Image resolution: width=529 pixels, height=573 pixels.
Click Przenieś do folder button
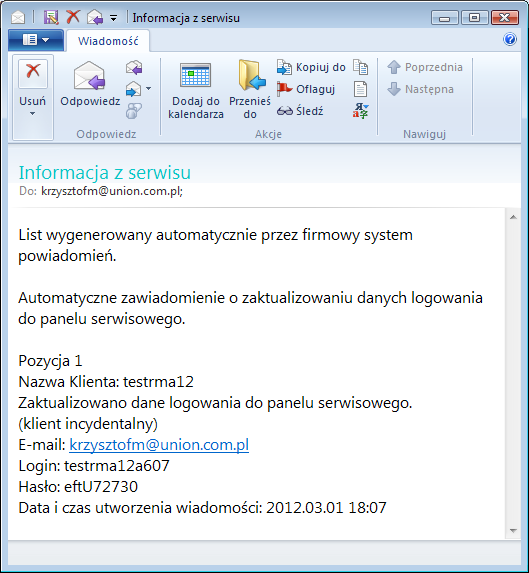tap(250, 90)
